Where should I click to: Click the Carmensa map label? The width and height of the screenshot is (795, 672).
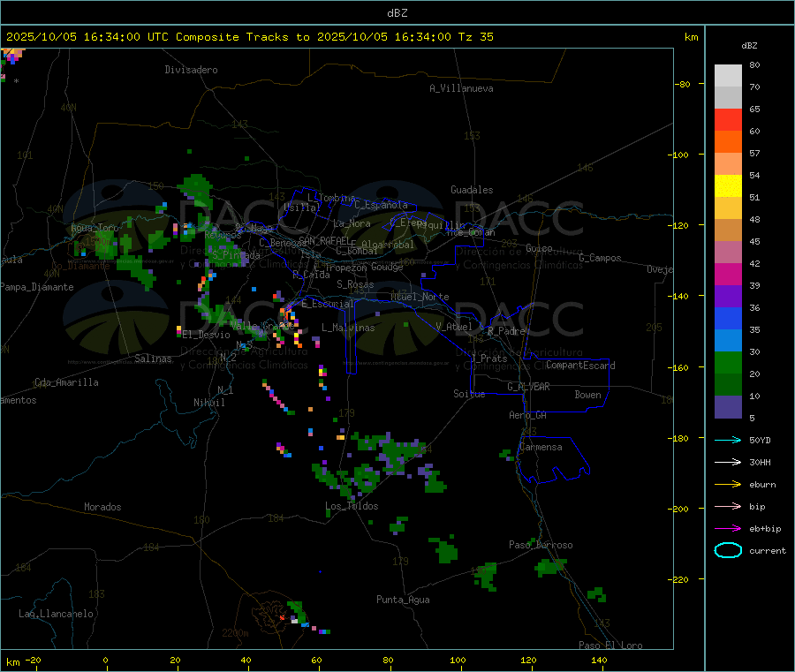coord(541,447)
